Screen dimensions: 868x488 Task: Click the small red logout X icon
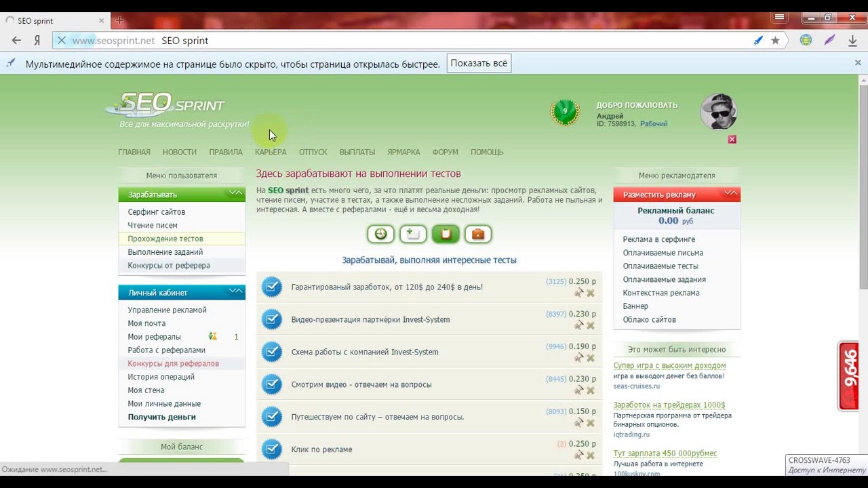coord(732,140)
